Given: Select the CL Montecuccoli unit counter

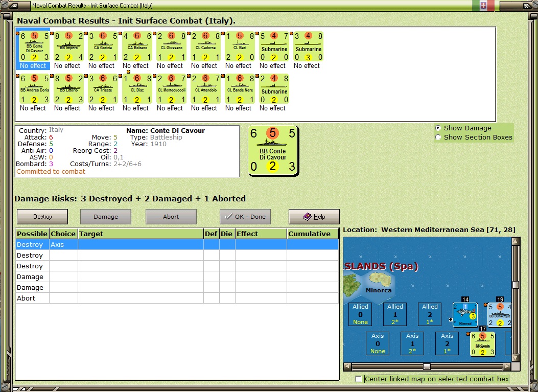Looking at the screenshot, I should (x=171, y=89).
